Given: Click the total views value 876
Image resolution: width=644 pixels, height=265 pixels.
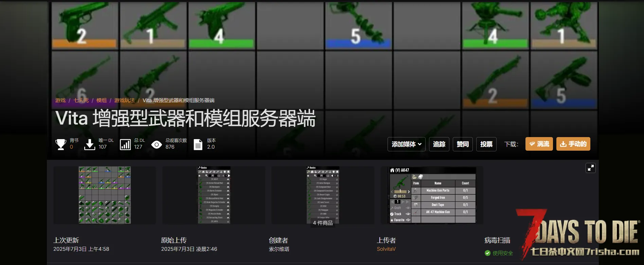Looking at the screenshot, I should click(170, 147).
